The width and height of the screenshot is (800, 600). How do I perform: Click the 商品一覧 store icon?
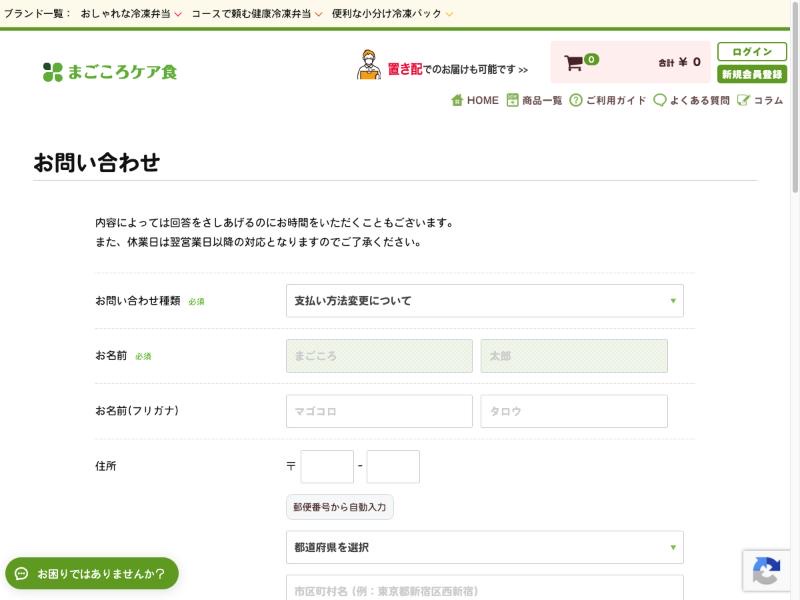512,100
